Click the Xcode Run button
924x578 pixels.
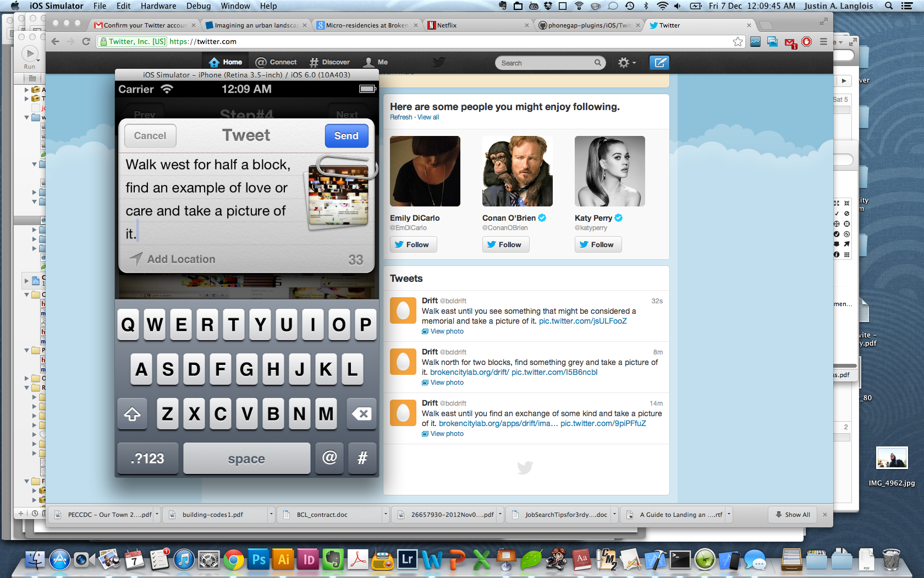point(30,54)
